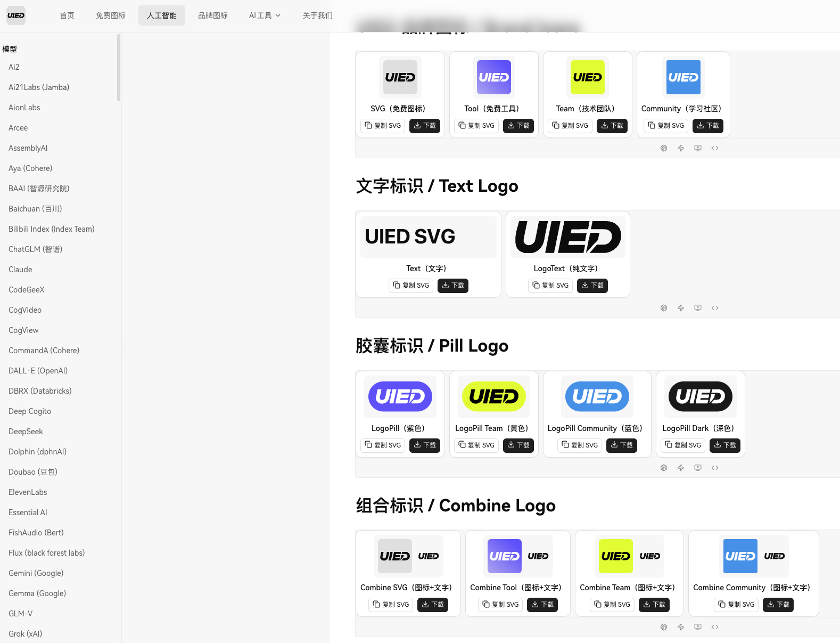Copy SVG for the SVG（免费图标）card
Image resolution: width=840 pixels, height=643 pixels.
tap(383, 126)
